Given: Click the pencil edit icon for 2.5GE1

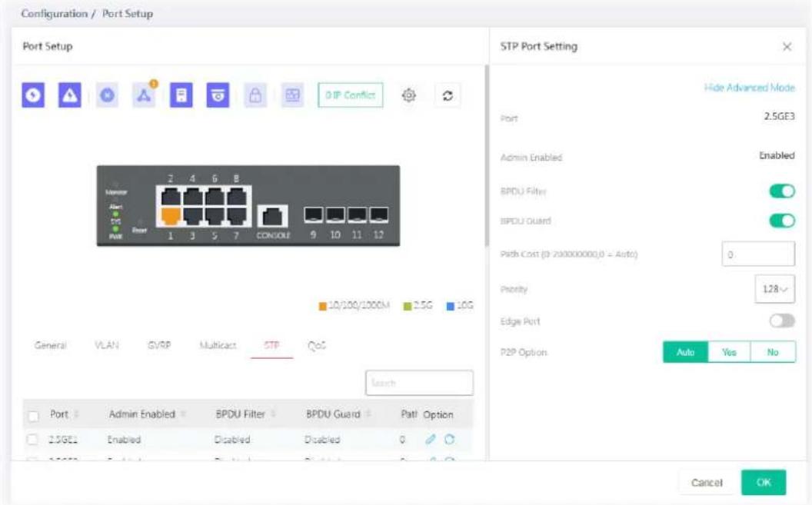Looking at the screenshot, I should (x=431, y=440).
